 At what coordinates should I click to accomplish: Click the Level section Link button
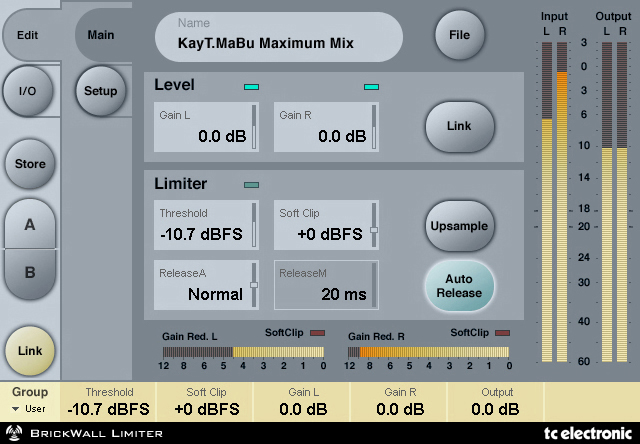pyautogui.click(x=459, y=126)
